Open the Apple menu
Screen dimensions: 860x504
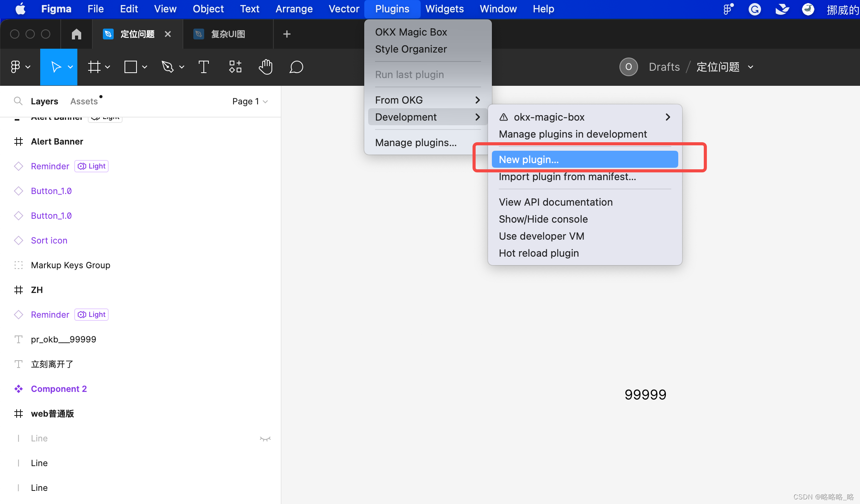(x=20, y=9)
